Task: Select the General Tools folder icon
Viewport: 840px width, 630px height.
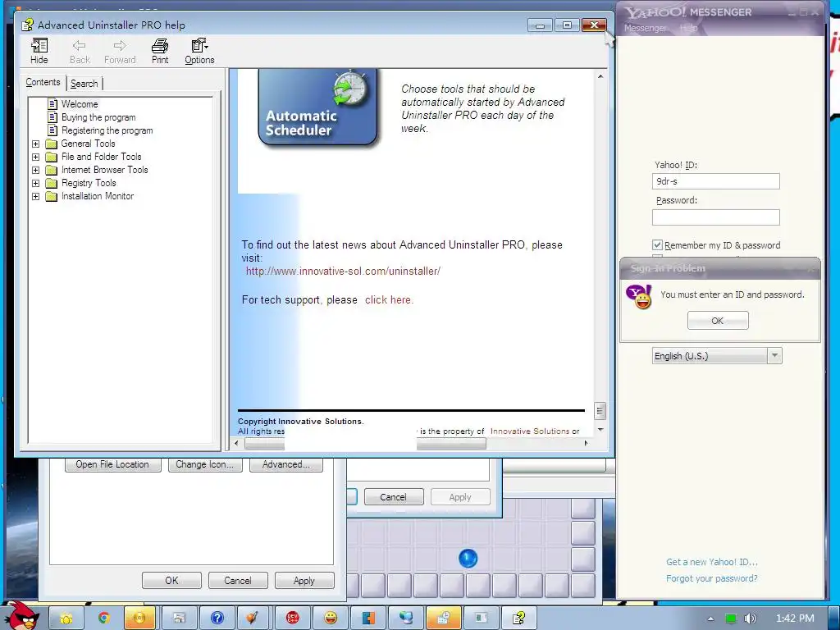Action: (x=52, y=144)
